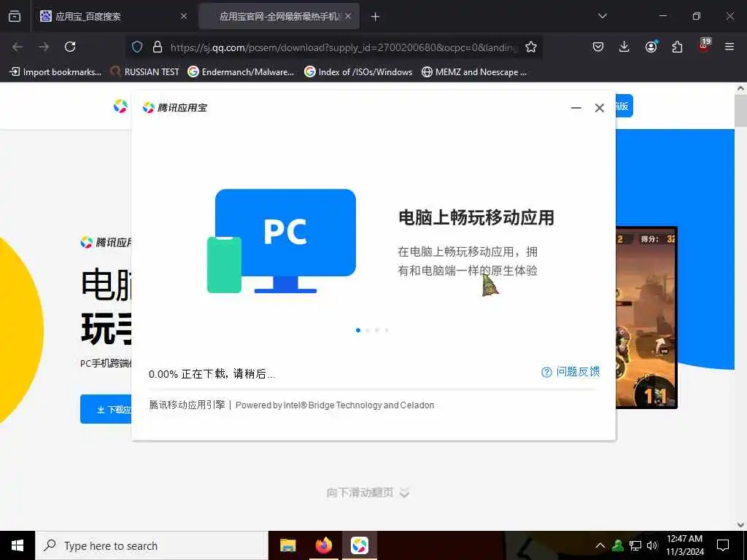Save page to Pocket
The width and height of the screenshot is (747, 560).
[x=598, y=47]
